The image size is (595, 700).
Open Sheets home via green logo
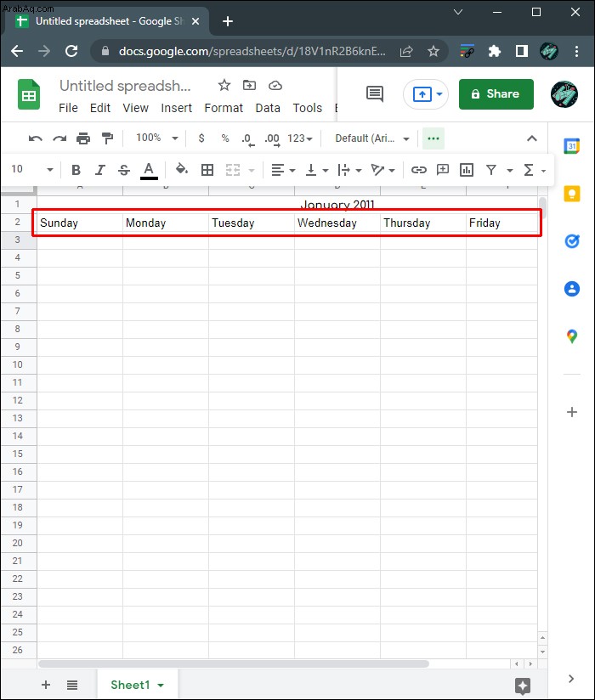click(x=29, y=94)
